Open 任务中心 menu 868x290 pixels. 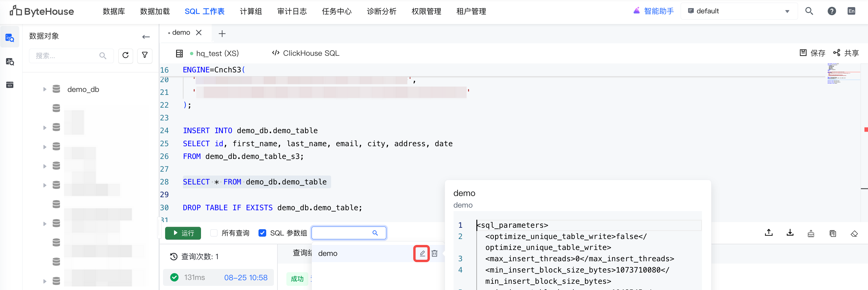pyautogui.click(x=337, y=11)
